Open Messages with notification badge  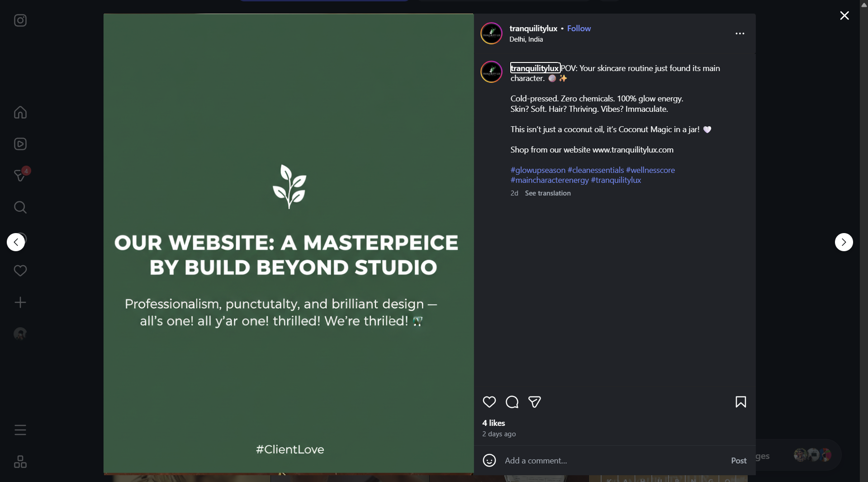click(20, 175)
